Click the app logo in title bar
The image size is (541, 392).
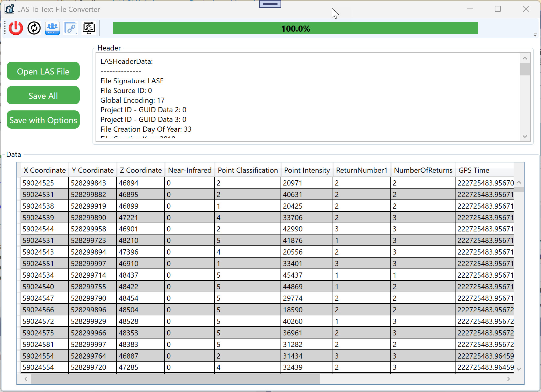[x=9, y=9]
